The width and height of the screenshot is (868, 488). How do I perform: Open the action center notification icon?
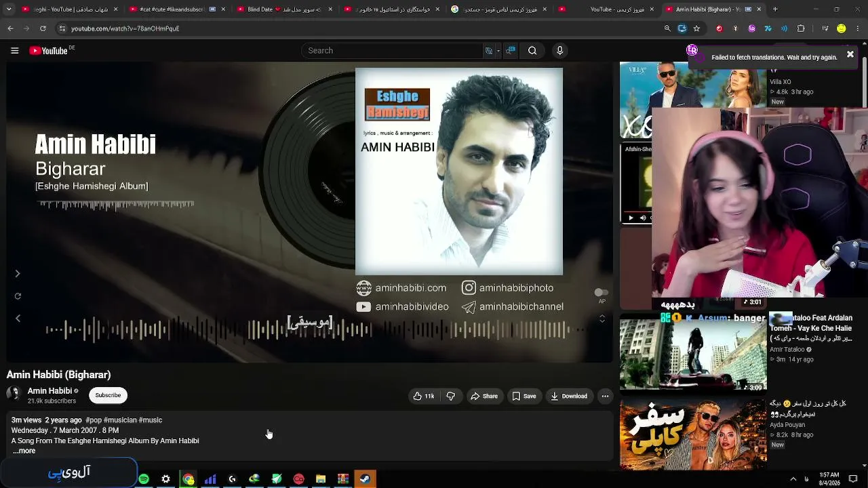tap(853, 479)
